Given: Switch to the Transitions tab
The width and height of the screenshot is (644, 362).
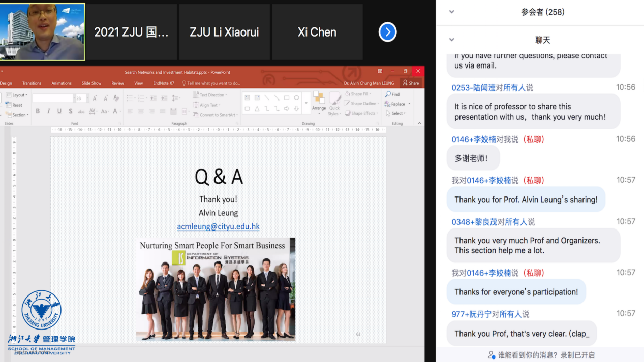Looking at the screenshot, I should click(32, 83).
